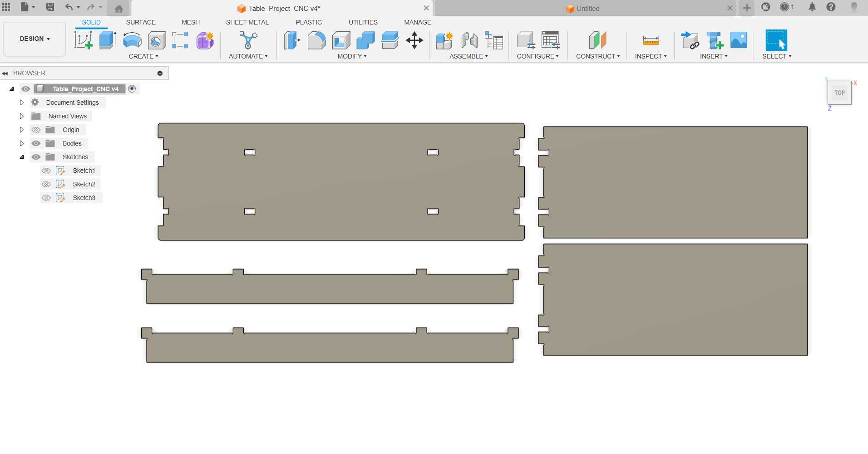
Task: Select the Create Sketch tool
Action: 84,40
